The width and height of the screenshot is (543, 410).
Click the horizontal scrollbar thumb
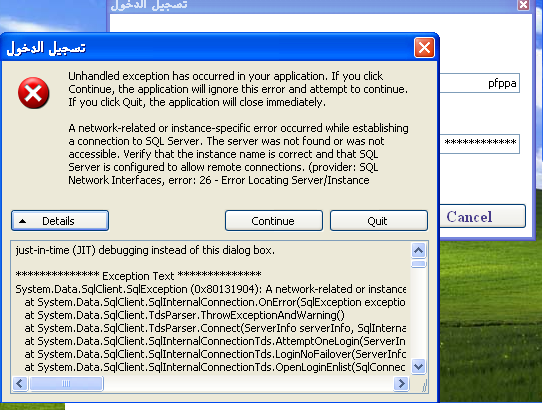click(66, 384)
